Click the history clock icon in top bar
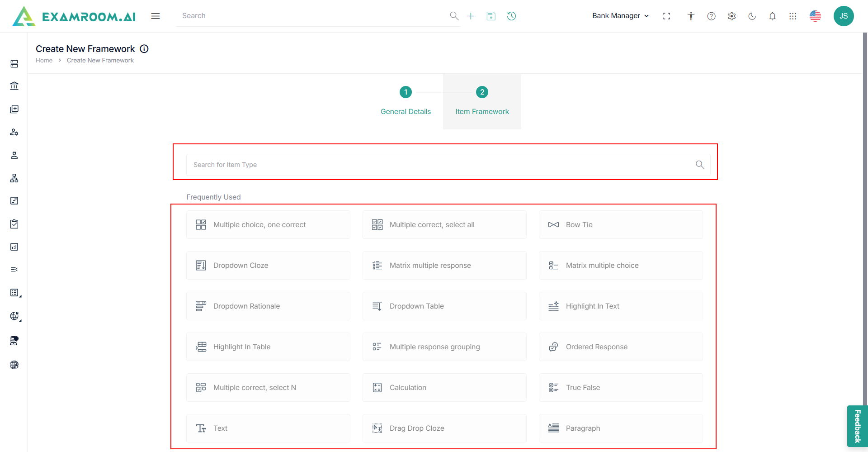 click(x=511, y=16)
